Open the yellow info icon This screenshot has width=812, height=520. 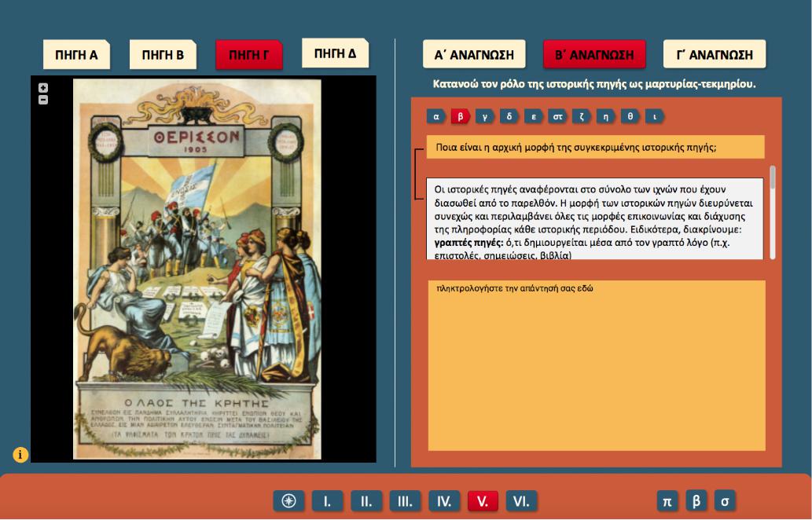[20, 455]
